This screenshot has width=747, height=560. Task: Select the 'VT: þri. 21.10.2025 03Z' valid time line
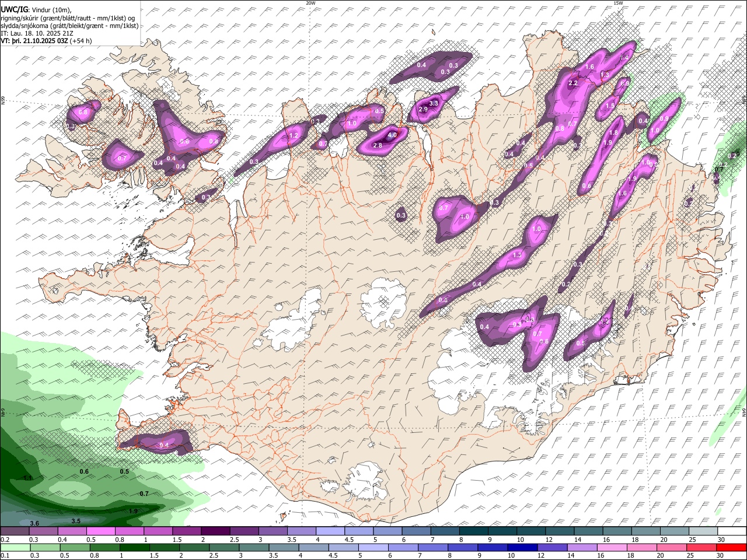click(x=46, y=41)
